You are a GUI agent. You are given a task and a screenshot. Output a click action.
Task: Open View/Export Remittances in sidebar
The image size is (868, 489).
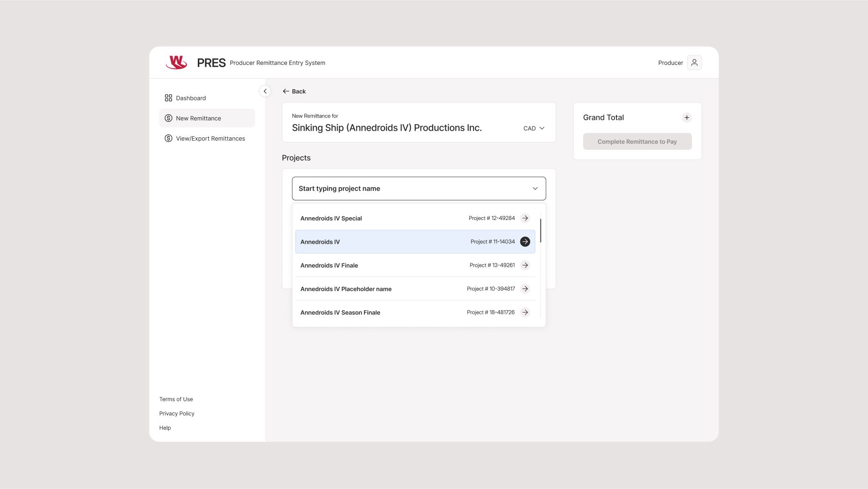tap(207, 138)
